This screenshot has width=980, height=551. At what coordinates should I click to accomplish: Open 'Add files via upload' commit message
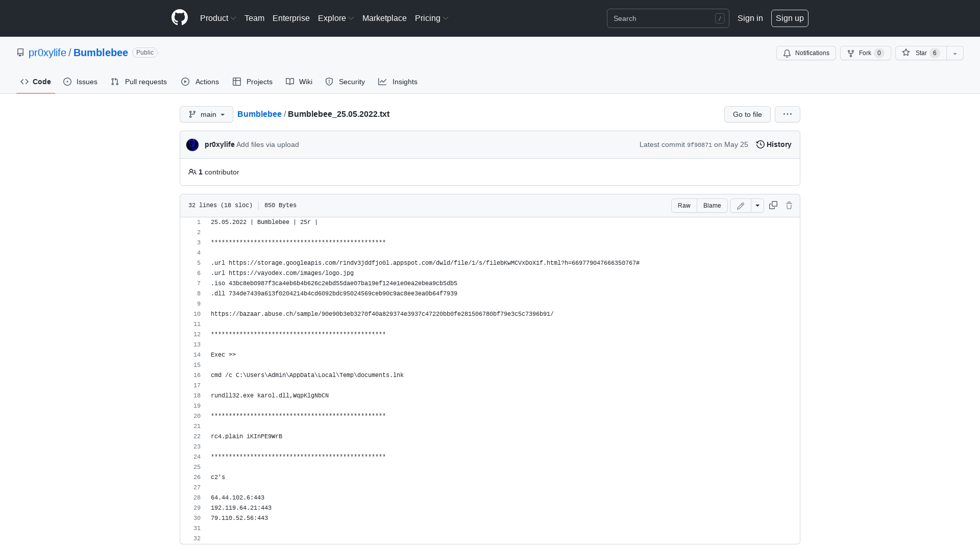(x=267, y=144)
